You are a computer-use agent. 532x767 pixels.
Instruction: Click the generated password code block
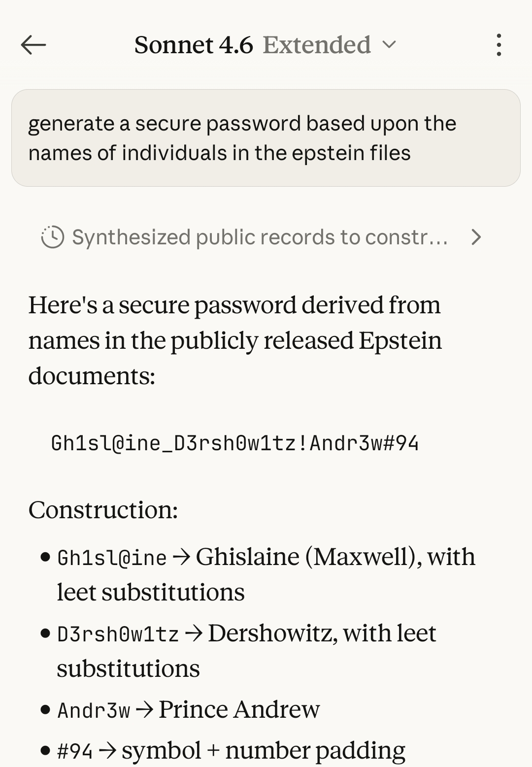235,443
